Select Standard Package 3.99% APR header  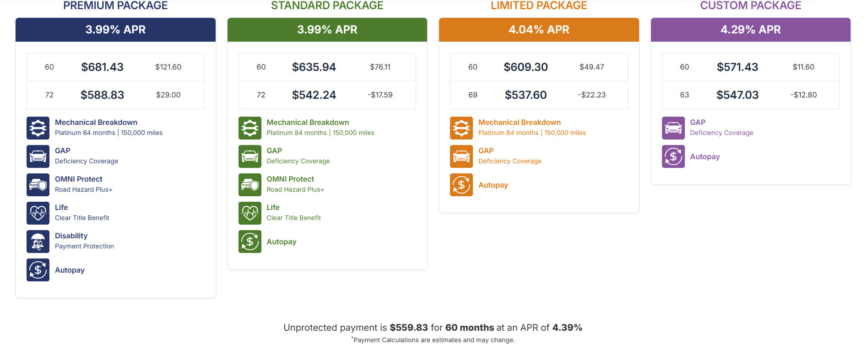click(x=327, y=30)
